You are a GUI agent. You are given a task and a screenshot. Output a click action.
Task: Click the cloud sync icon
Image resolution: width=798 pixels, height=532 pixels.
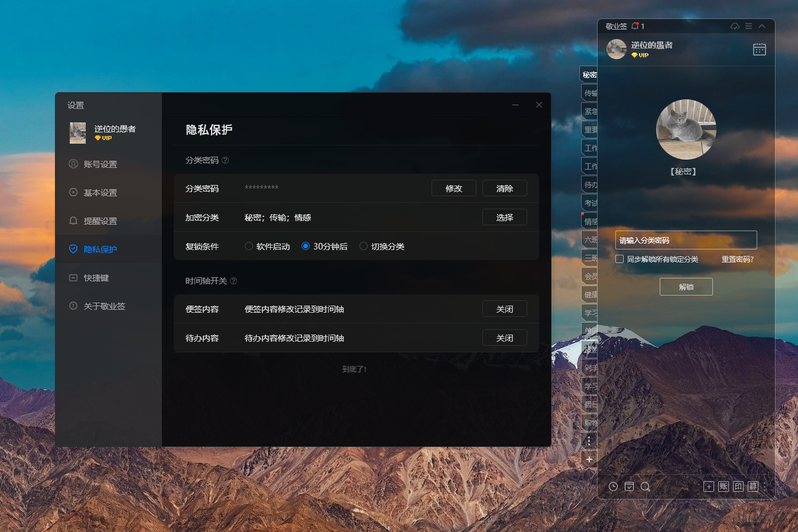point(735,26)
